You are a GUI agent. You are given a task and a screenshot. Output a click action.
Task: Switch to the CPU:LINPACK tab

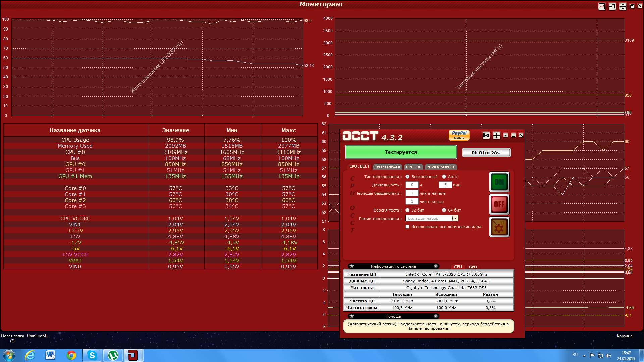[387, 167]
